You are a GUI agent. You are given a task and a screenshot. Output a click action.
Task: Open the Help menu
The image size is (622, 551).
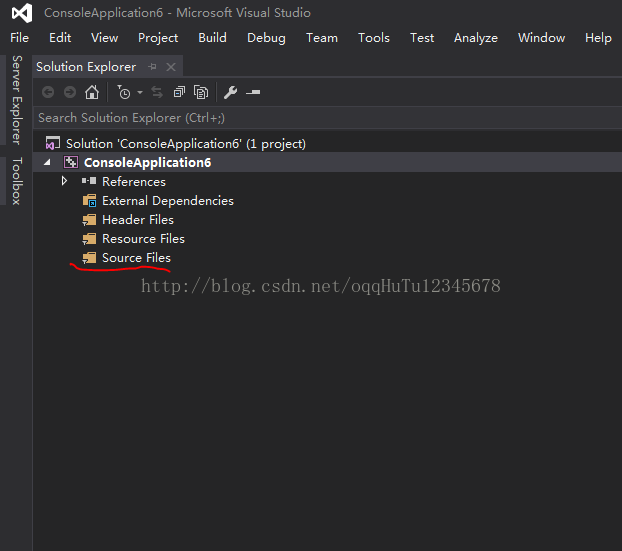tap(598, 38)
